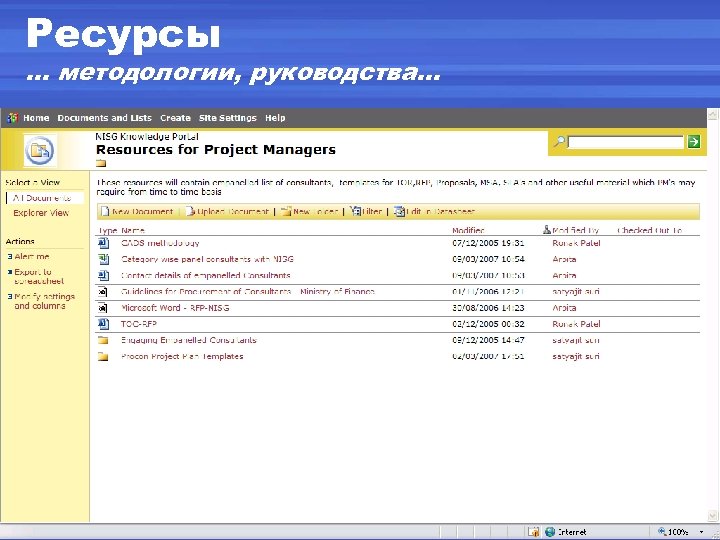Click the Filter funnel icon
Viewport: 720px width, 540px height.
point(355,211)
